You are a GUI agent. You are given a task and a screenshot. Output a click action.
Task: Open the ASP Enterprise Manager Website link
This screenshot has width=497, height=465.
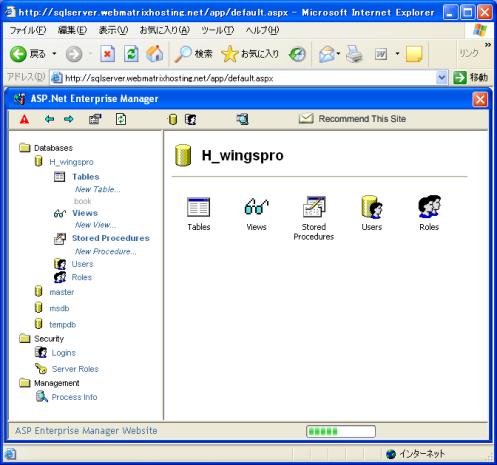point(86,431)
